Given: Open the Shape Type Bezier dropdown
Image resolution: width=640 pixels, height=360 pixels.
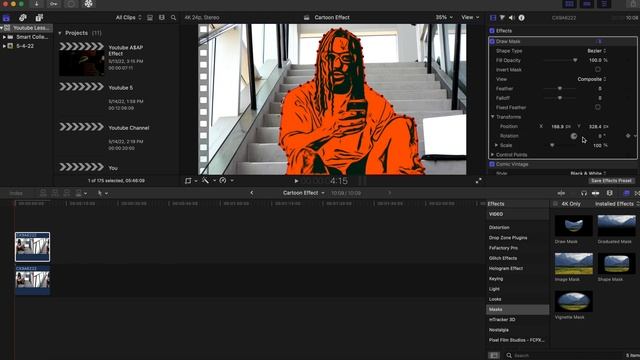Looking at the screenshot, I should point(596,51).
